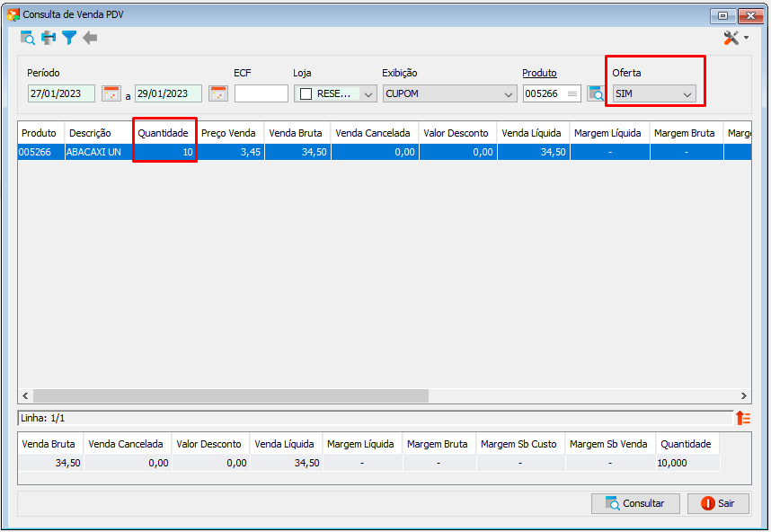Viewport: 771px width, 532px height.
Task: Toggle the checkbox in the Loja field
Action: 306,93
